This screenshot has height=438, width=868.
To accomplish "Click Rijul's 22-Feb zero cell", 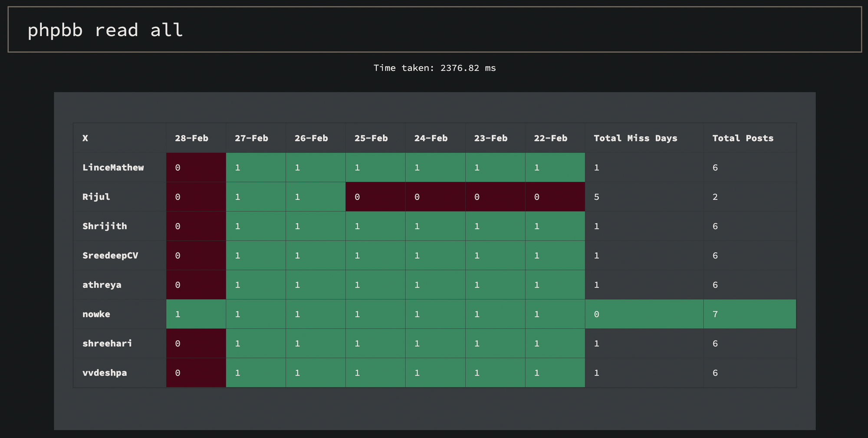I will pos(556,197).
